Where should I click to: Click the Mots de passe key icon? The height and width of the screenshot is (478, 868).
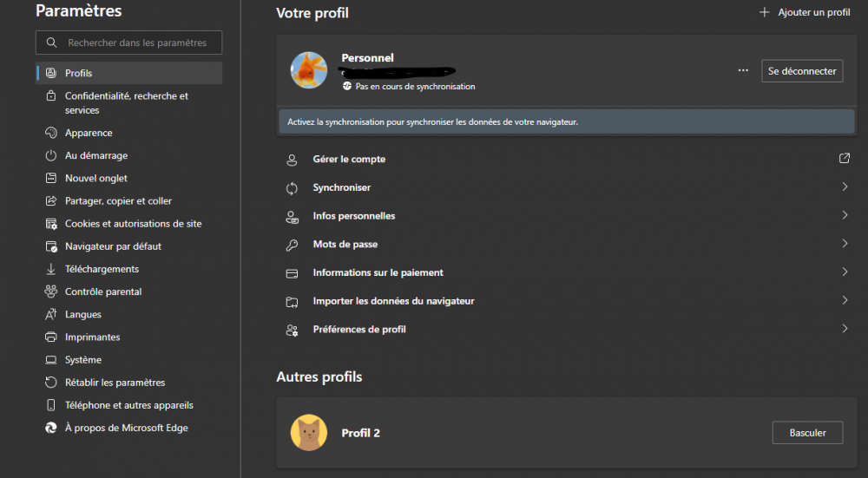[292, 246]
